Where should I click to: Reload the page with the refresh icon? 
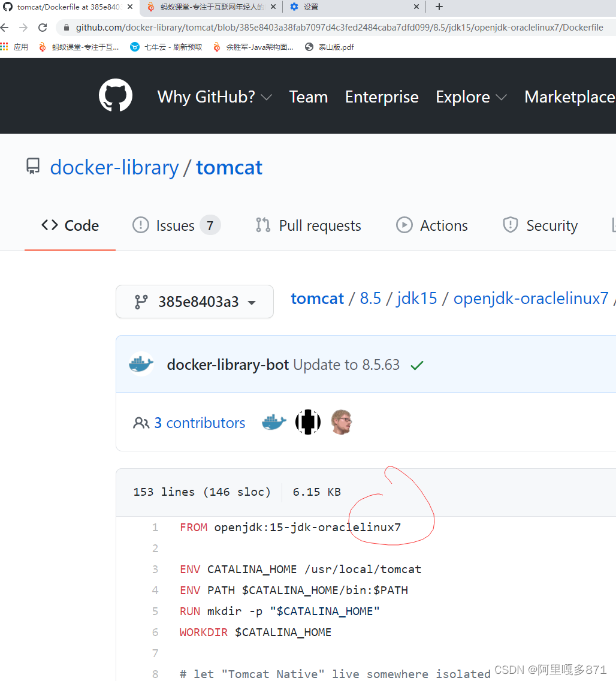pos(43,28)
